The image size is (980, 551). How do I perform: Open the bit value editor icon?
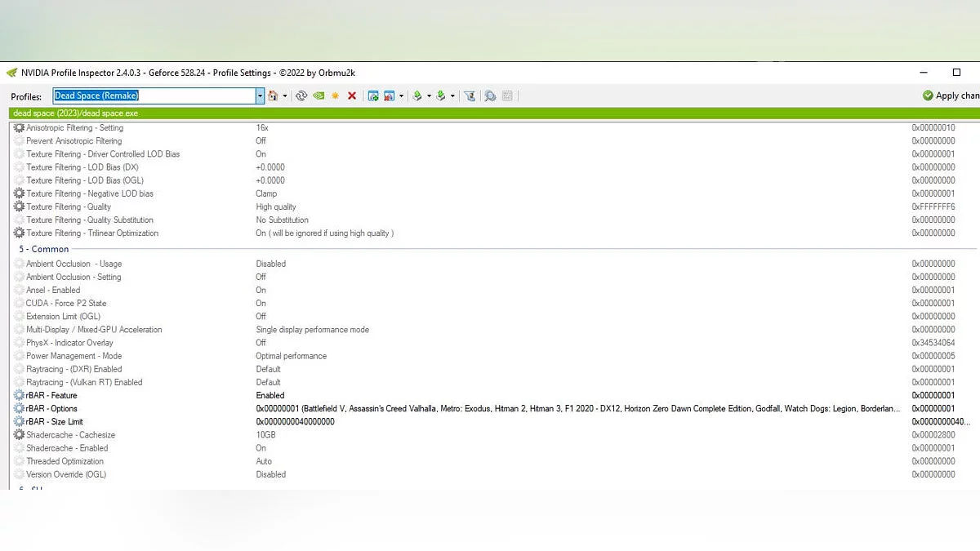pyautogui.click(x=507, y=96)
